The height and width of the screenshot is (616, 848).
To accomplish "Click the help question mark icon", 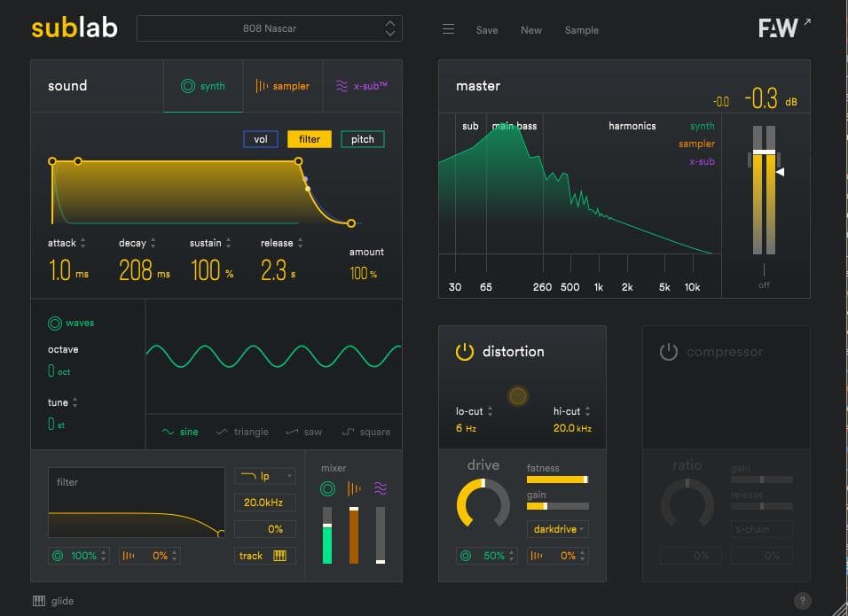I will pos(803,600).
